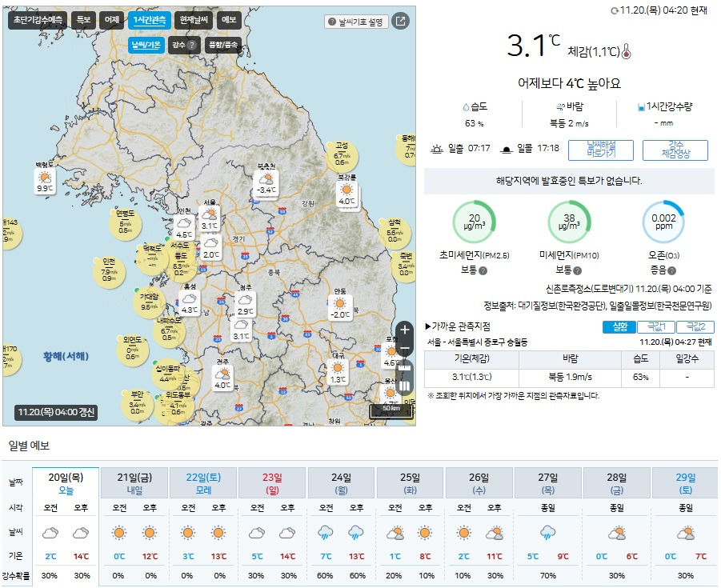This screenshot has width=721, height=588.
Task: Switch to 현재날씨 map tab
Action: point(194,20)
